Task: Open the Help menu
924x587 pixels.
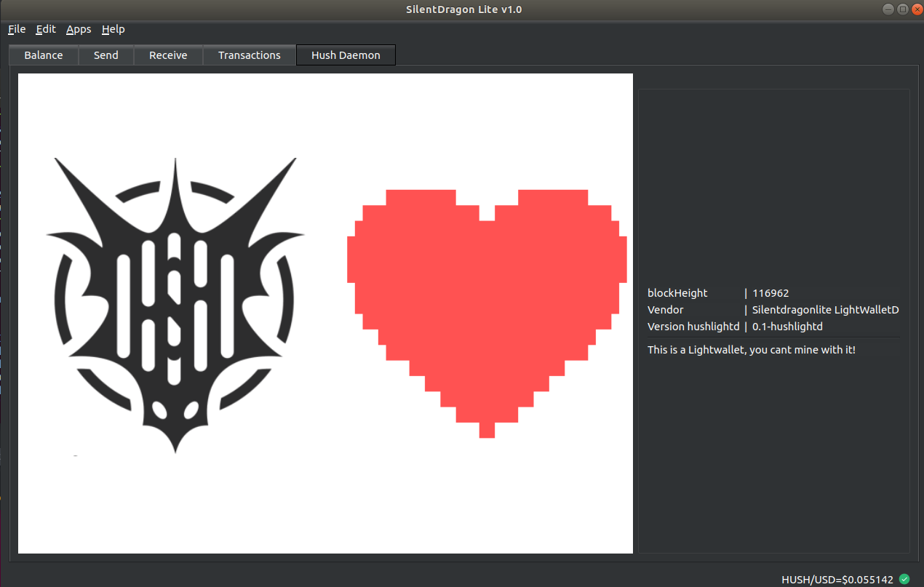Action: pyautogui.click(x=113, y=29)
